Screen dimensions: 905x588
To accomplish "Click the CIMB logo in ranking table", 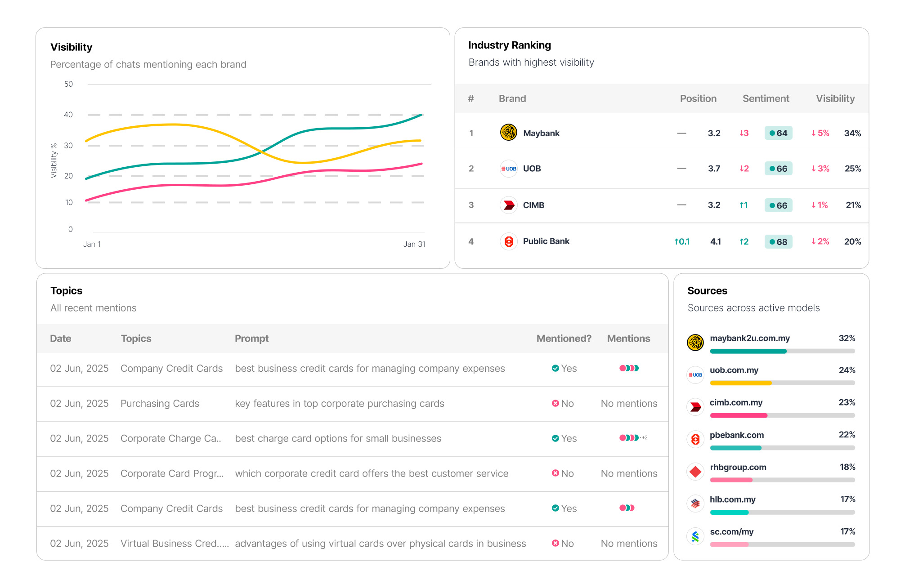I will (x=508, y=205).
